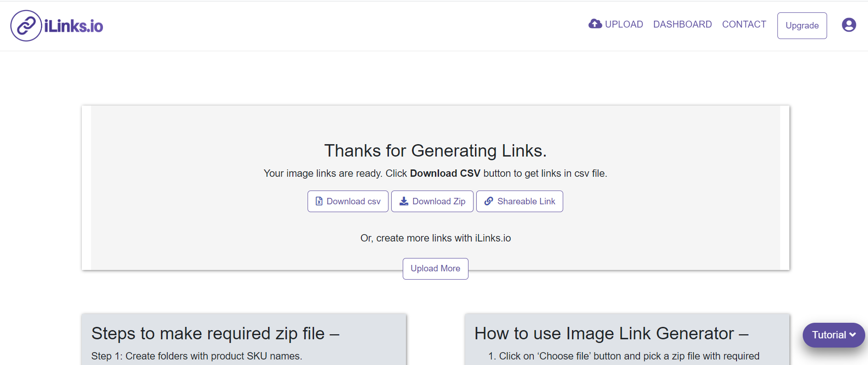Open the CONTACT page

coord(744,24)
